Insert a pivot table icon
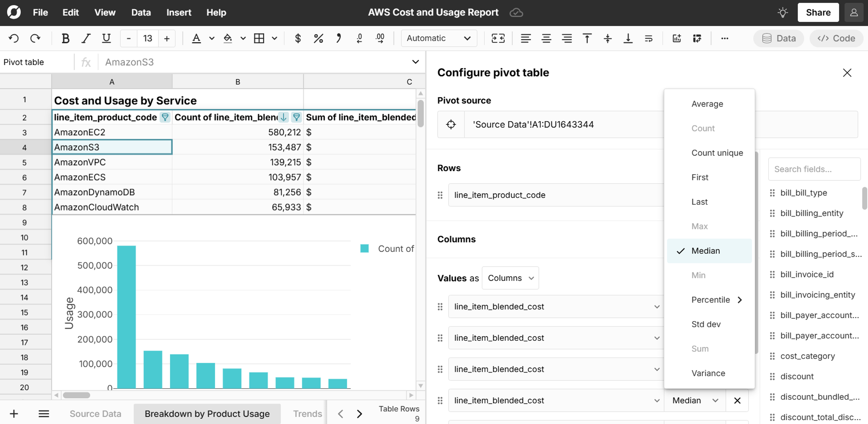Viewport: 868px width, 424px height. (x=697, y=38)
